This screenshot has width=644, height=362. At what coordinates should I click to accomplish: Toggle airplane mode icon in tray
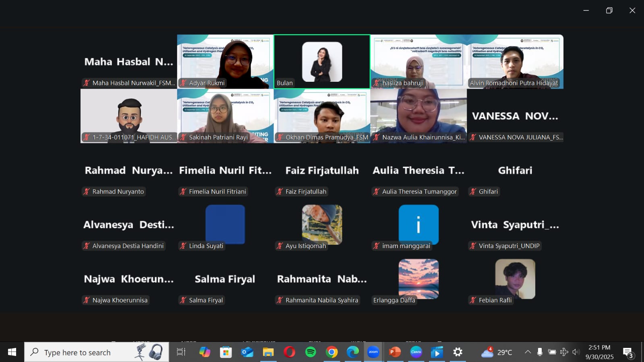(x=564, y=352)
